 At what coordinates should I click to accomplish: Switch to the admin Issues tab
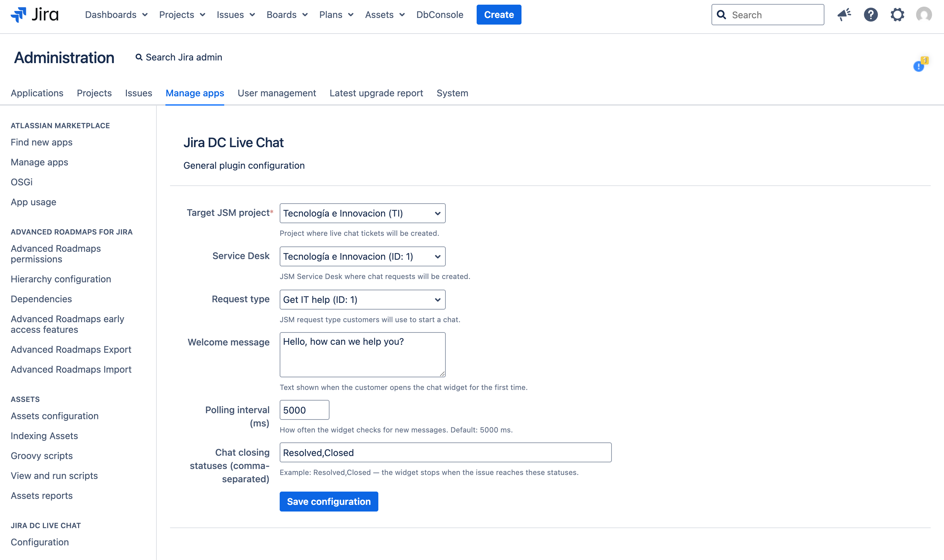tap(139, 93)
